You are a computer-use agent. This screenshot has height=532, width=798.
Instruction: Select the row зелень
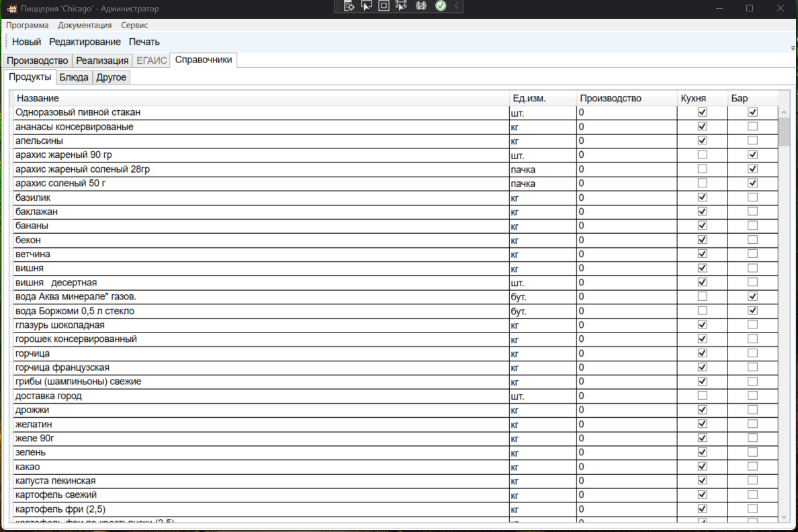click(396, 453)
